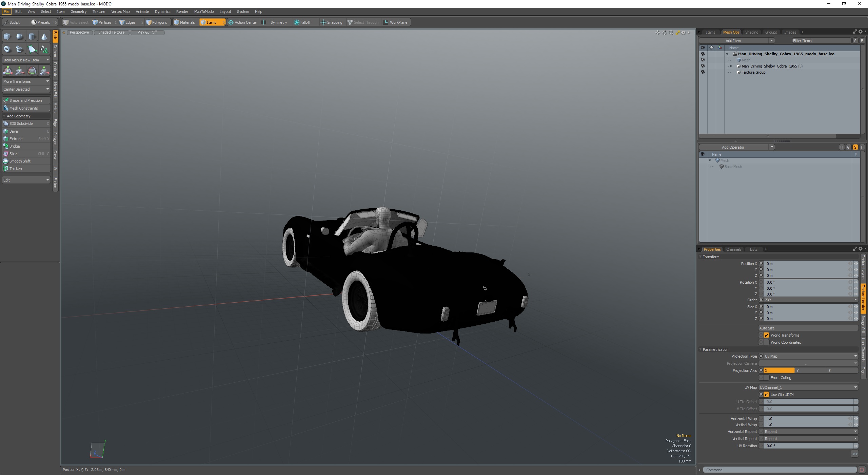This screenshot has height=475, width=868.
Task: Toggle the Symmetry tool
Action: 275,22
